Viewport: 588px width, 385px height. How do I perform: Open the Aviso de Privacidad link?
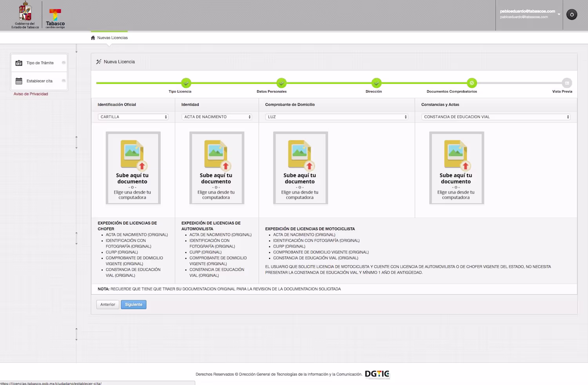(31, 94)
